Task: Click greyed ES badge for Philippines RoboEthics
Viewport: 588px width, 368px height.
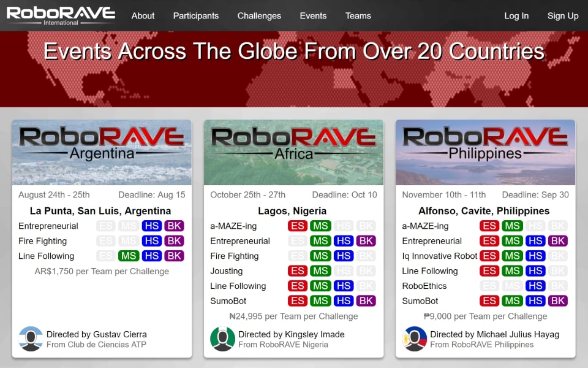Action: point(489,286)
